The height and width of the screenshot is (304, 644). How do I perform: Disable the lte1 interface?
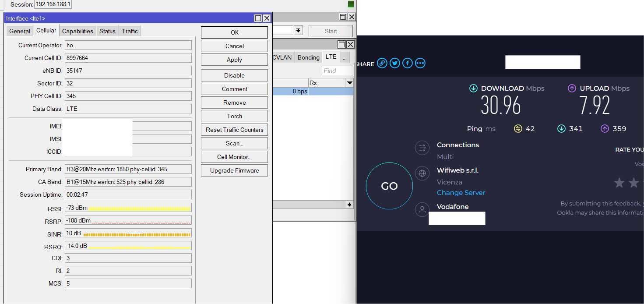point(234,75)
